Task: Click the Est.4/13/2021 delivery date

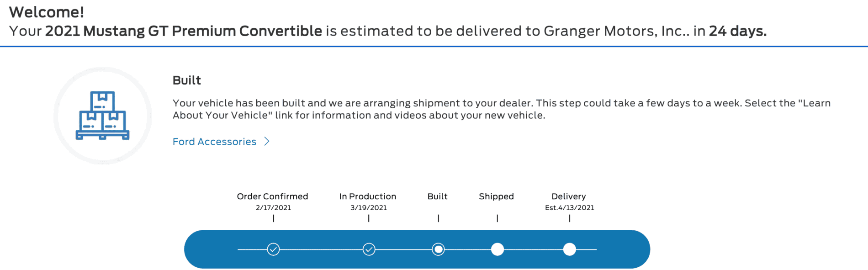Action: (x=569, y=208)
